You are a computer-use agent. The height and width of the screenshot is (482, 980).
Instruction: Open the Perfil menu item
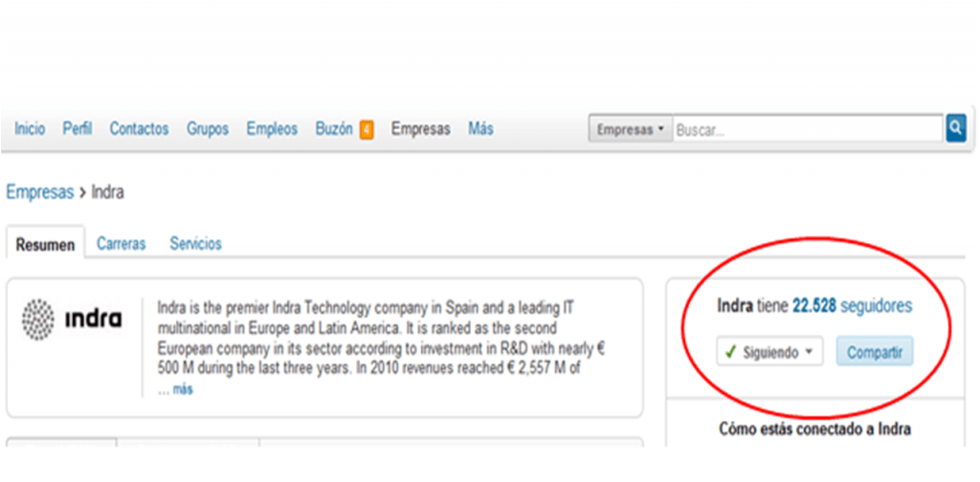[78, 129]
